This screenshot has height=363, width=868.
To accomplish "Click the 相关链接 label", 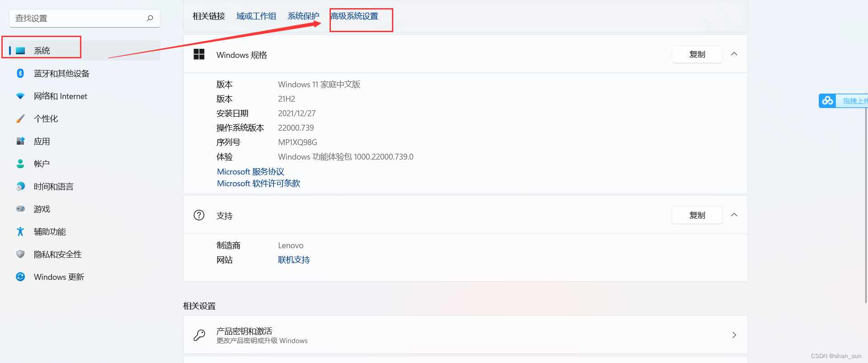I will pos(209,16).
